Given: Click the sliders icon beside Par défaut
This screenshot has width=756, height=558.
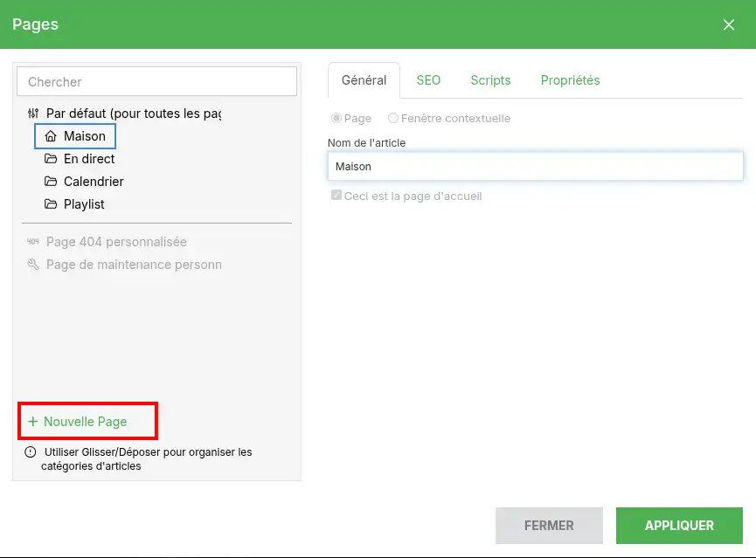Looking at the screenshot, I should point(33,114).
